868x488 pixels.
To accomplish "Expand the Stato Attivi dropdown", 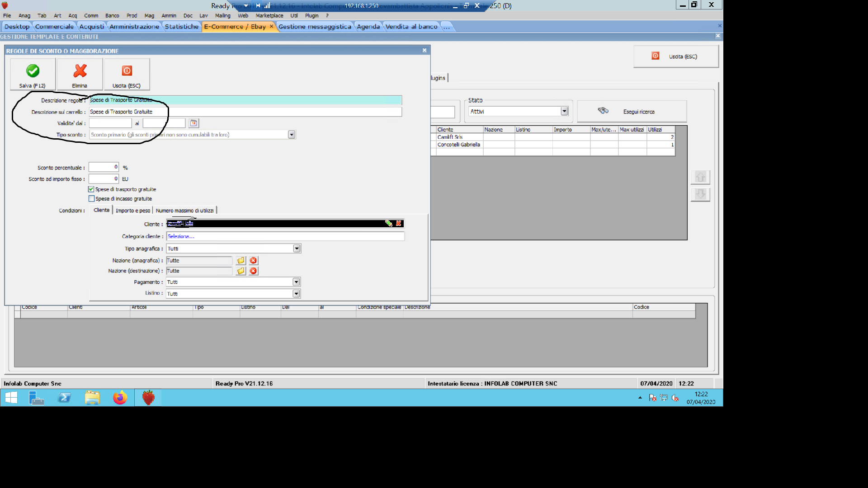I will pyautogui.click(x=564, y=111).
